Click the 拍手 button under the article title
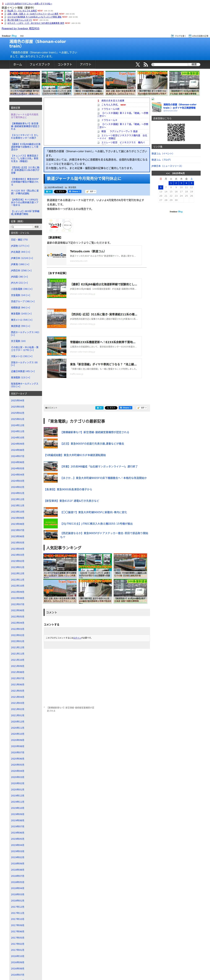 (91, 191)
